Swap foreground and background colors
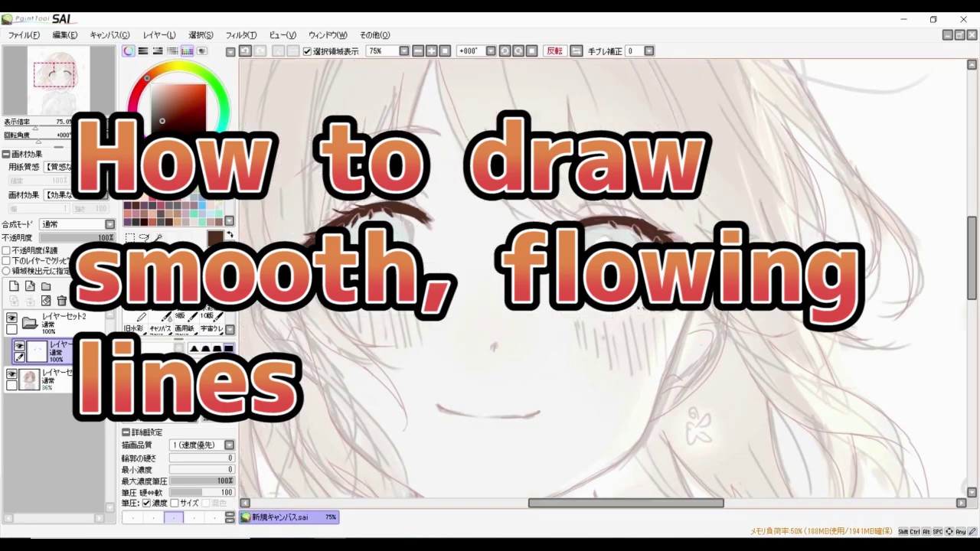The width and height of the screenshot is (980, 551). tap(229, 235)
